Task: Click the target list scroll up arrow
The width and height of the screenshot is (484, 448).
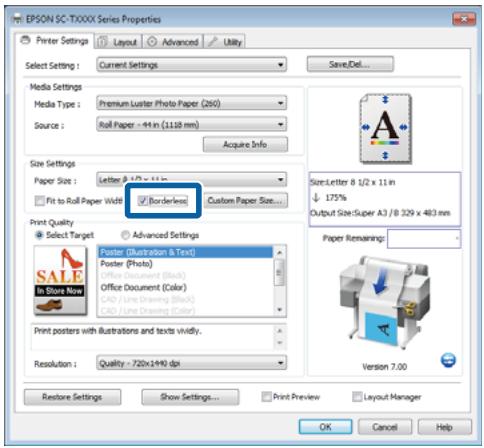Action: 279,252
